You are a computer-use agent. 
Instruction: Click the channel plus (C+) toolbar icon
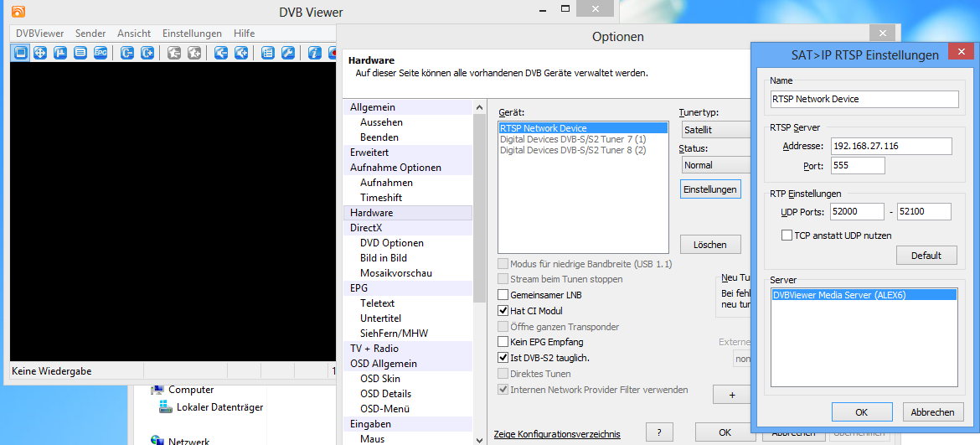147,53
